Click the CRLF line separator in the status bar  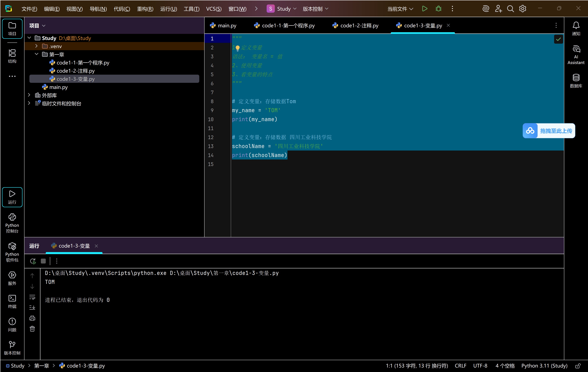(x=460, y=366)
